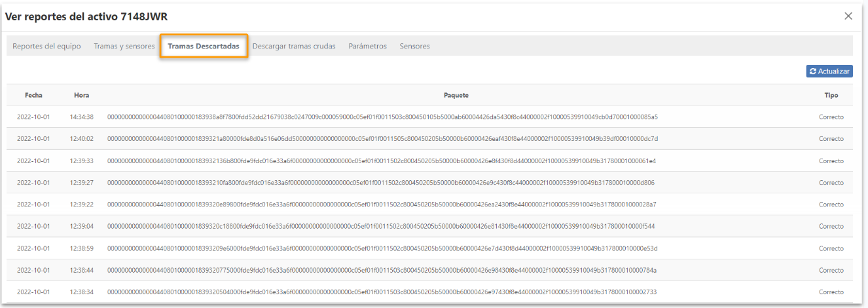
Task: Switch to Tramas y sensores tab
Action: coord(124,47)
